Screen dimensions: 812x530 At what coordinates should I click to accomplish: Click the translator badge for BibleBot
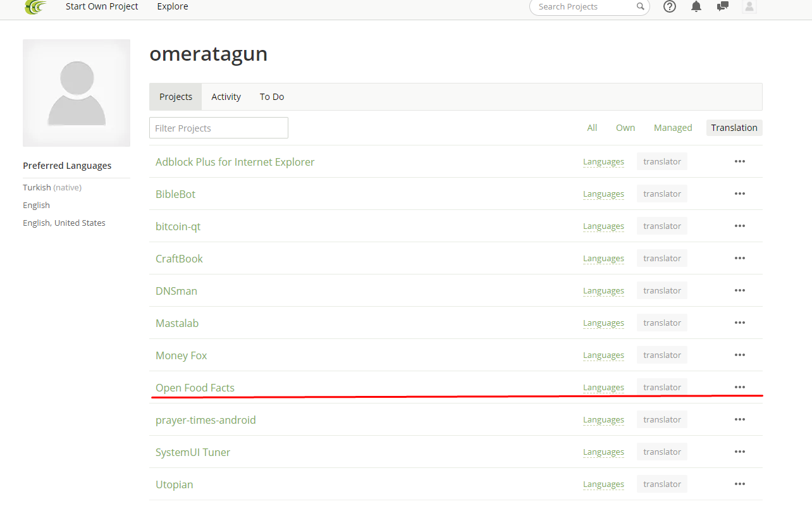(x=662, y=194)
